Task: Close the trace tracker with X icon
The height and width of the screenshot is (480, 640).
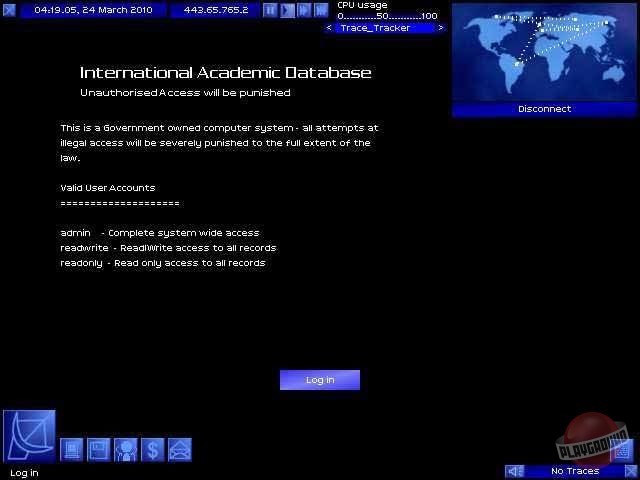Action: (628, 471)
